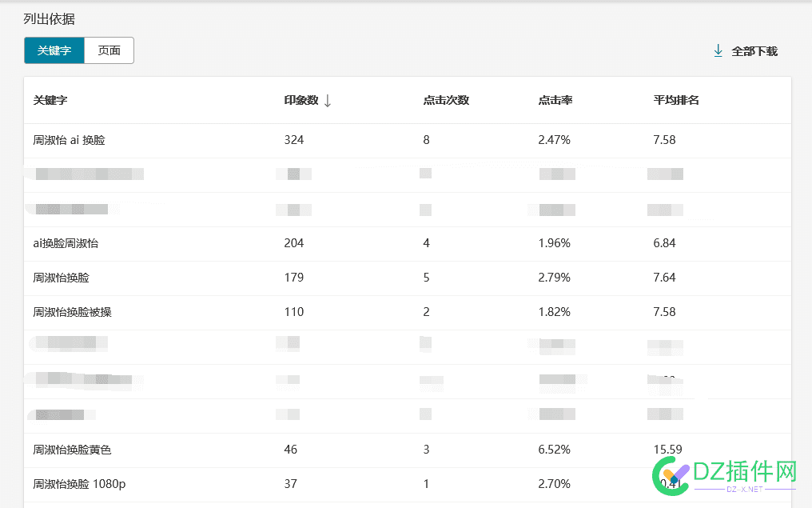Click the 列出依据 heading
Image resolution: width=812 pixels, height=508 pixels.
[50, 19]
